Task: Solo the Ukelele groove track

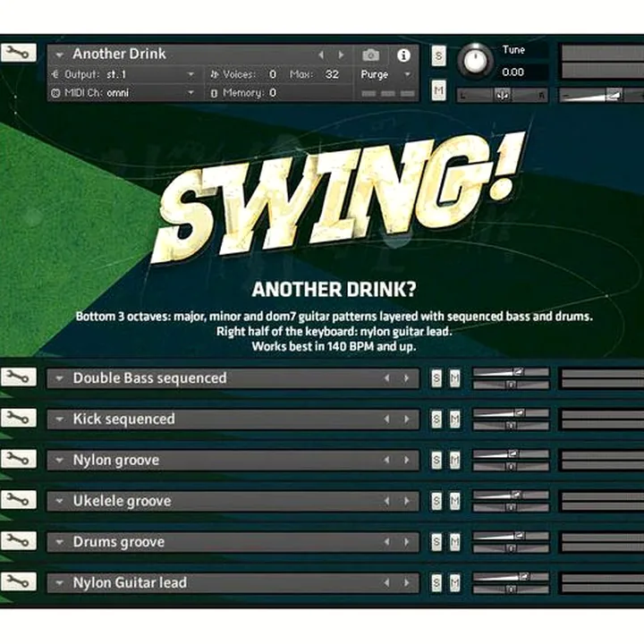Action: pos(436,501)
